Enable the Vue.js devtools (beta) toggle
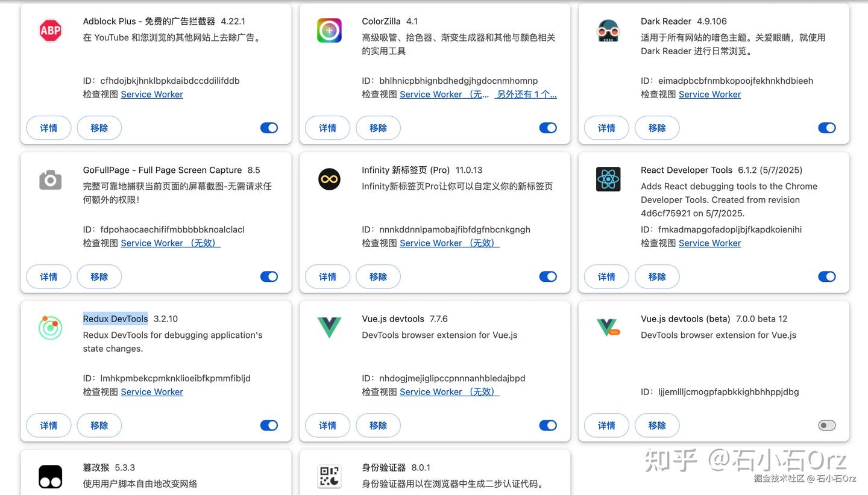The width and height of the screenshot is (868, 495). click(827, 425)
